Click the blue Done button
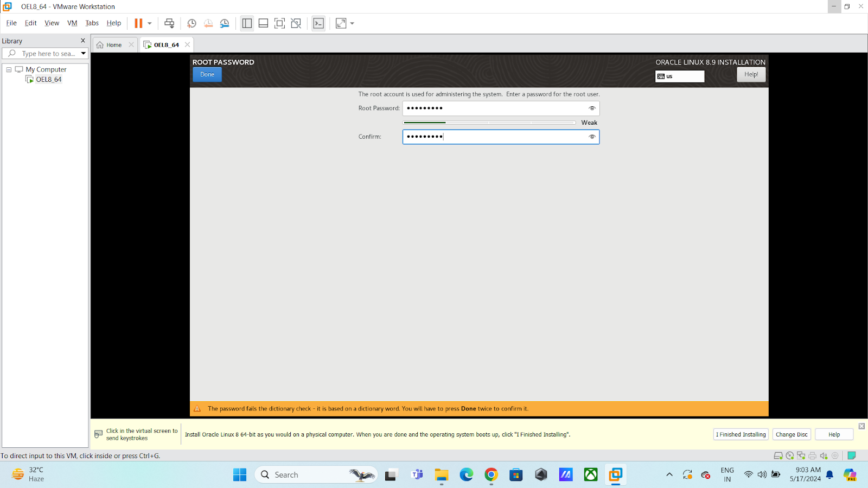Screen dimensions: 868x488 click(x=207, y=75)
